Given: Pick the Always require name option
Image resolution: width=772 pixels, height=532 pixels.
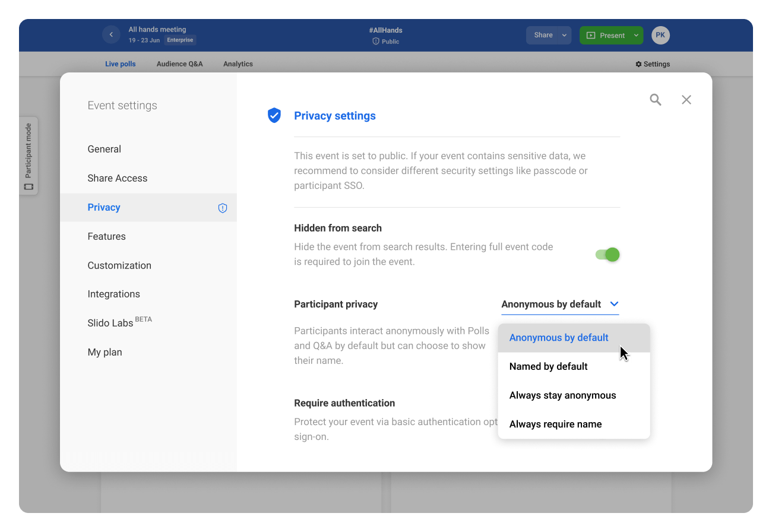Looking at the screenshot, I should coord(555,424).
